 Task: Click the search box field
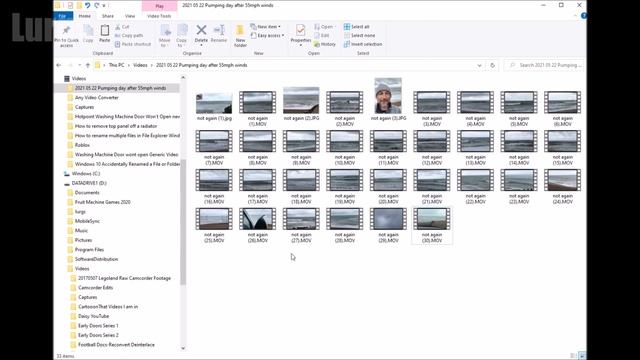pyautogui.click(x=544, y=65)
